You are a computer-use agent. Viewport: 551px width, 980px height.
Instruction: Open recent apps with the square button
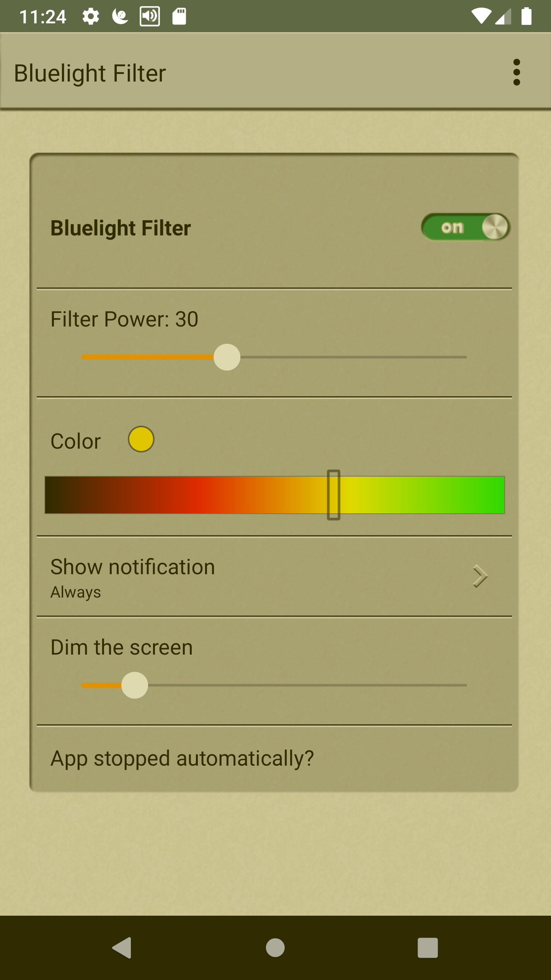[x=427, y=947]
